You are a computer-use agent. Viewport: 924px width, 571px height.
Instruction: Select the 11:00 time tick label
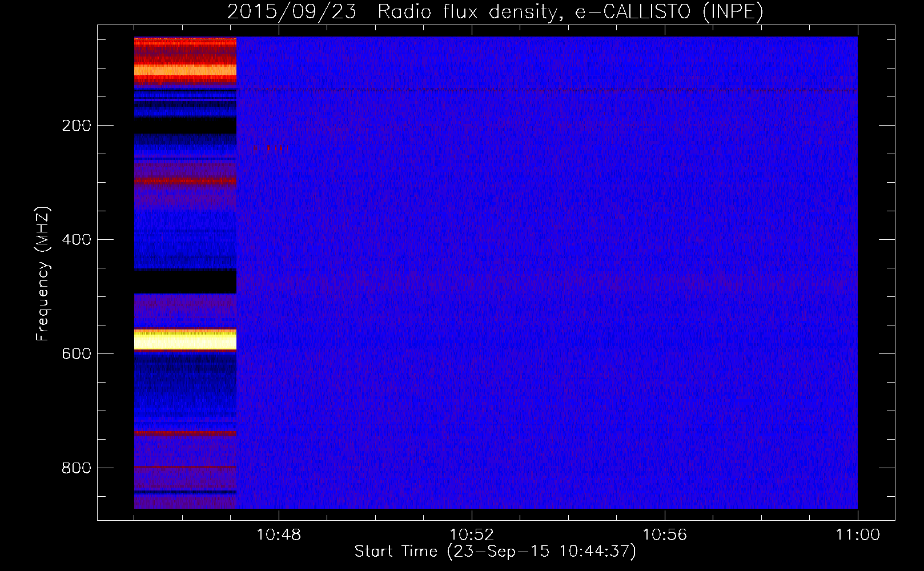(x=858, y=535)
